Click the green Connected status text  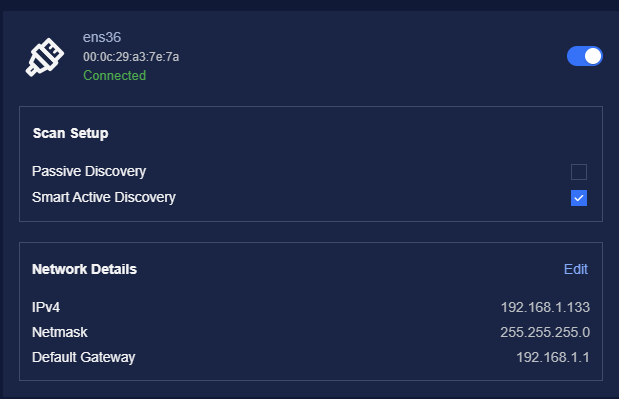pyautogui.click(x=114, y=75)
